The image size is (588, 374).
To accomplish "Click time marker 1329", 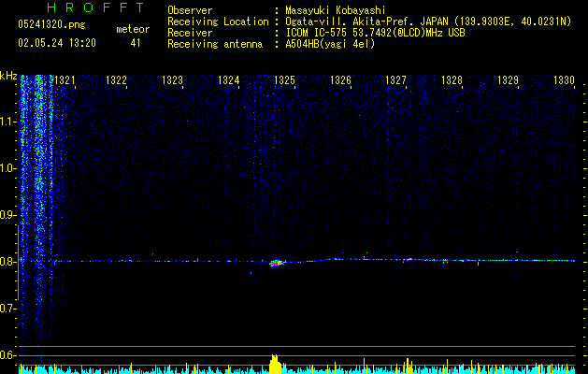I will (508, 80).
